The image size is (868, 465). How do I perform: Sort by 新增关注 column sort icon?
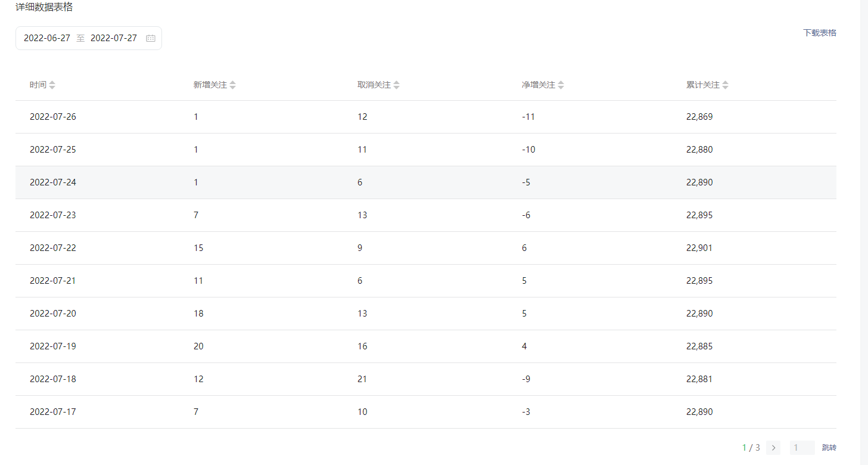pos(233,85)
